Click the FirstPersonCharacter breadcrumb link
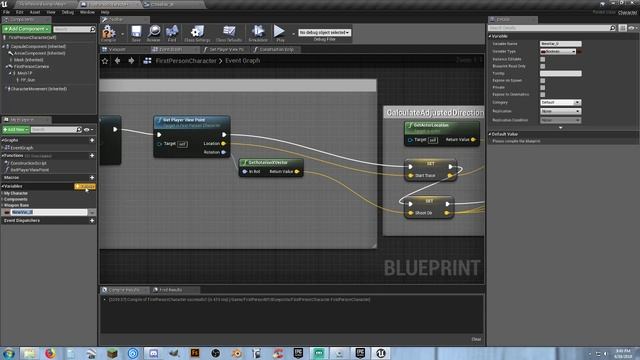Viewport: 640px width, 360px height. tap(186, 61)
